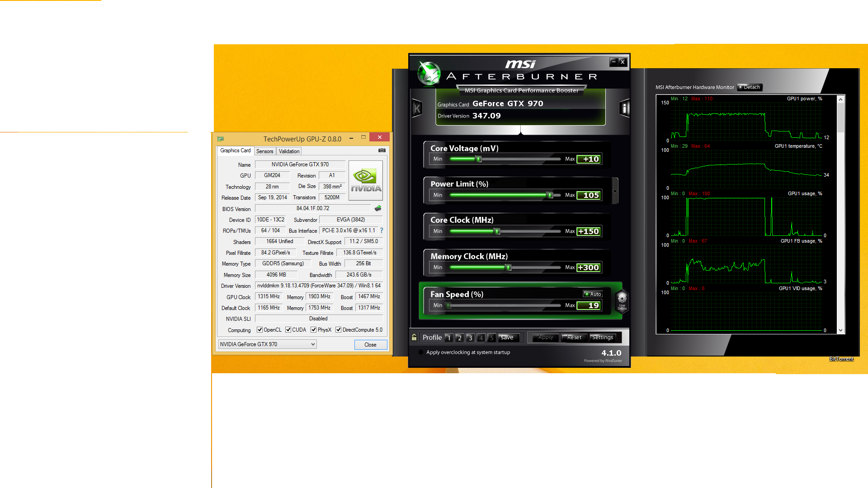
Task: Minimize the MSI Afterburner window
Action: pos(613,62)
